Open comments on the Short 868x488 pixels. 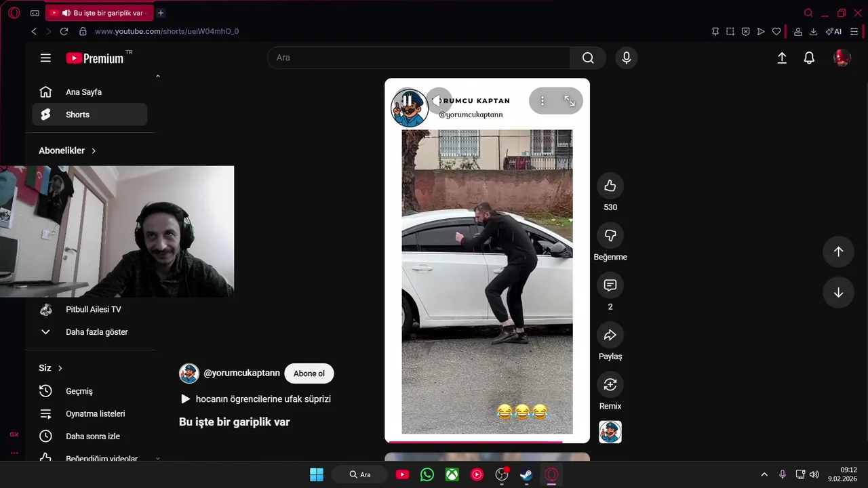click(610, 285)
